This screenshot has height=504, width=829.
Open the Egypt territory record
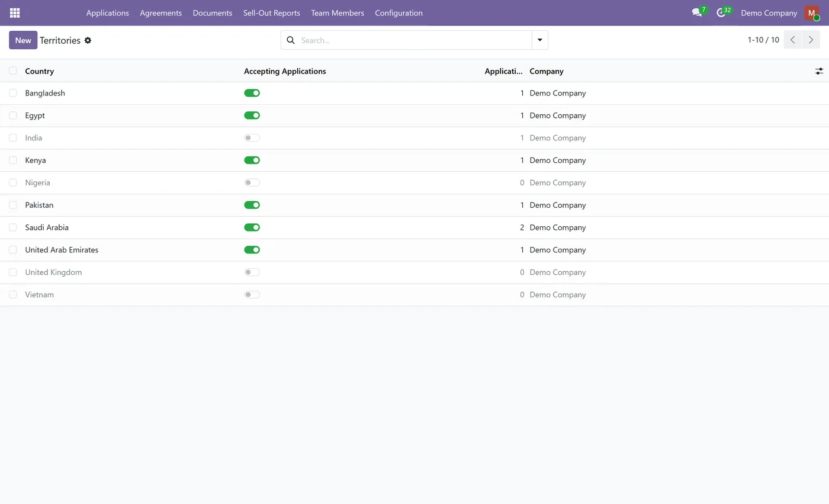click(35, 115)
